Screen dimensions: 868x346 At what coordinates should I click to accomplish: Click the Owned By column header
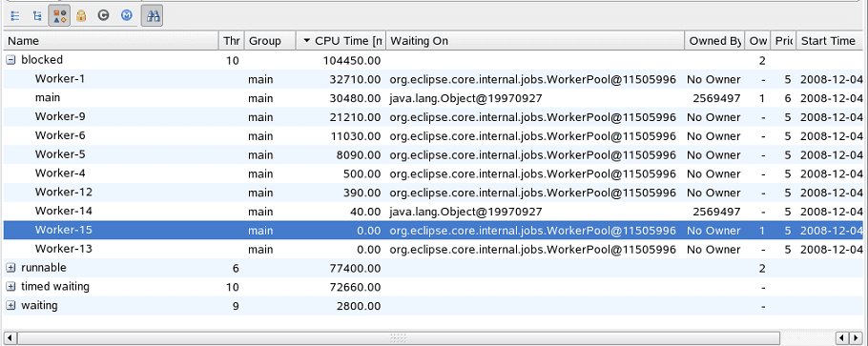[714, 41]
